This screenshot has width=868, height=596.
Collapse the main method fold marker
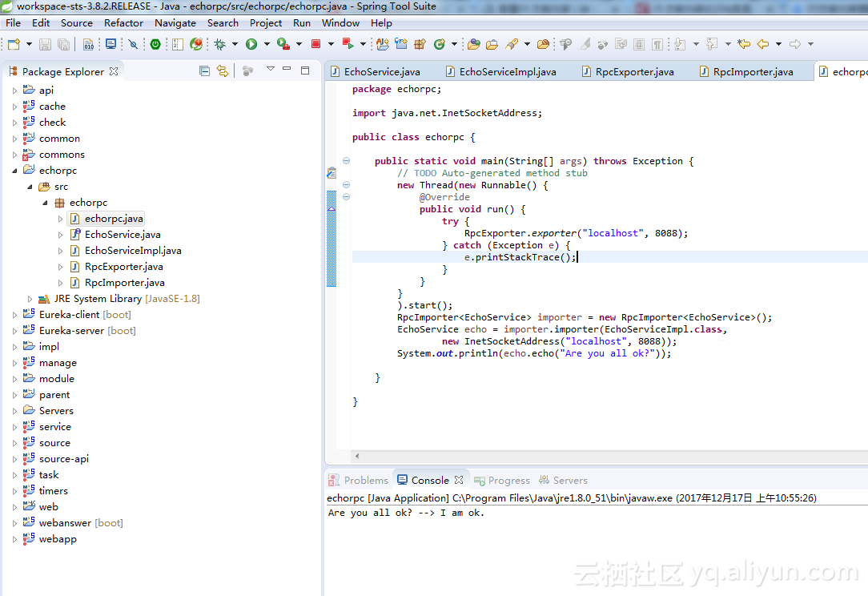tap(346, 161)
